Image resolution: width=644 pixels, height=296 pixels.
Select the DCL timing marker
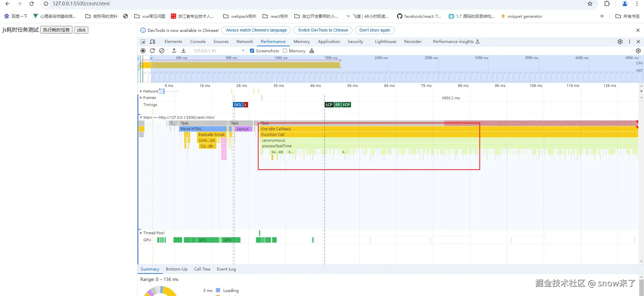(x=238, y=105)
